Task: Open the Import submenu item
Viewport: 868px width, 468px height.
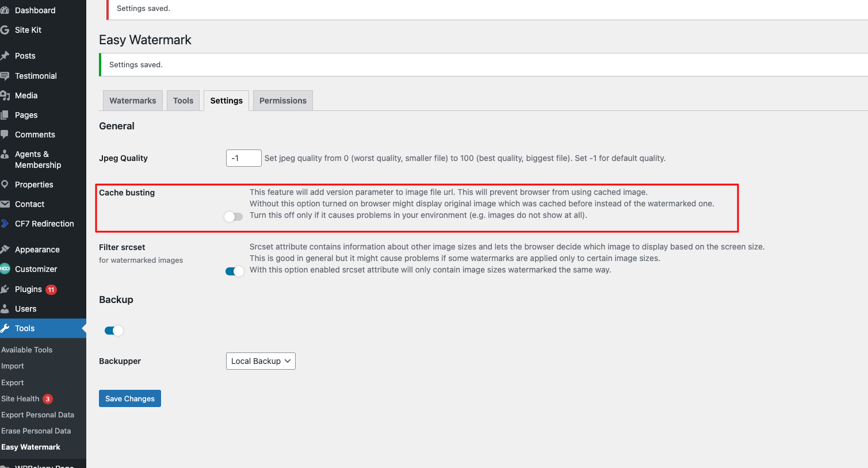Action: [13, 366]
